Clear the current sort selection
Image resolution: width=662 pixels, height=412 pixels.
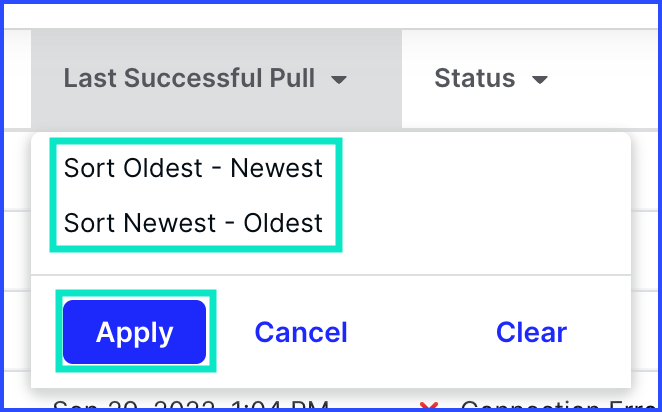(531, 332)
